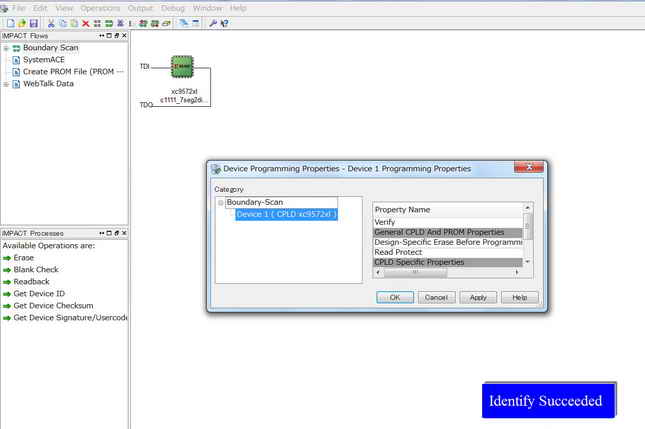Click the Boundary Scan flow icon
This screenshot has height=429, width=645.
(16, 48)
